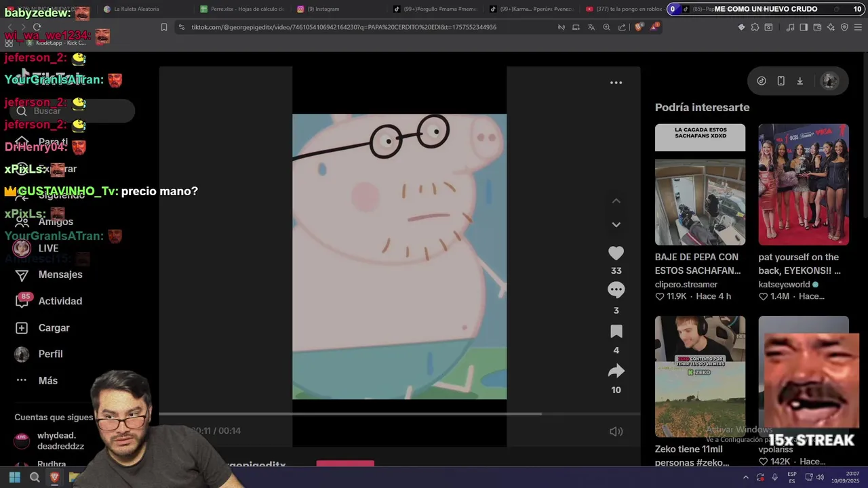Click the translate page icon

click(x=591, y=27)
